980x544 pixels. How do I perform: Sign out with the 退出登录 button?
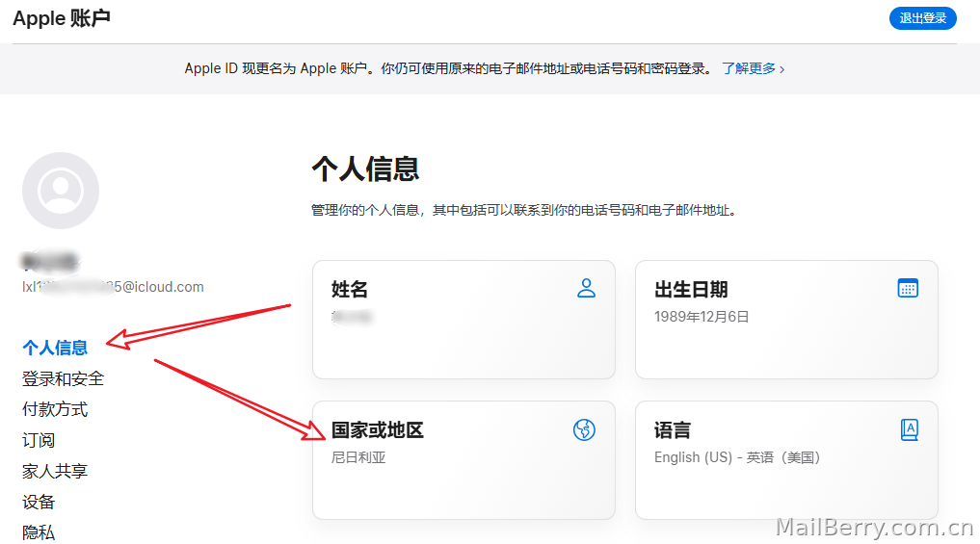(x=922, y=18)
